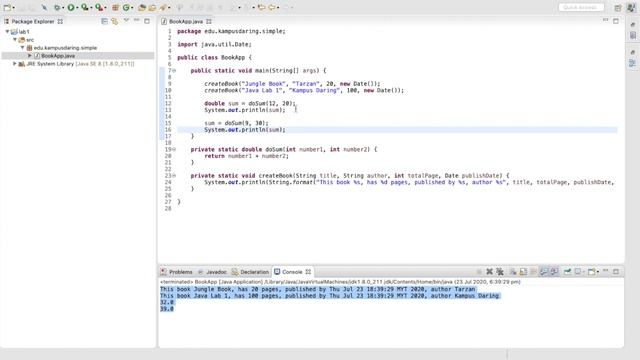Select the BookApp.java editor tab

186,21
